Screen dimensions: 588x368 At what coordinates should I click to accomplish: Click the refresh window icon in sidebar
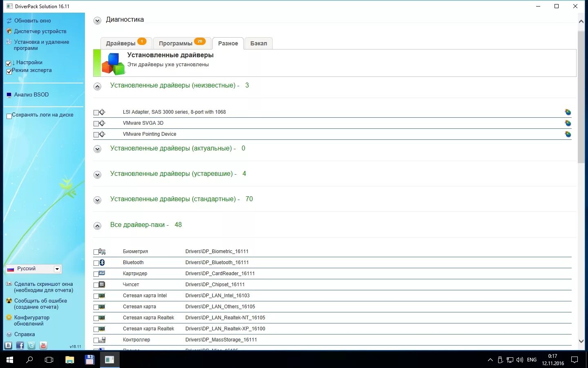(9, 20)
